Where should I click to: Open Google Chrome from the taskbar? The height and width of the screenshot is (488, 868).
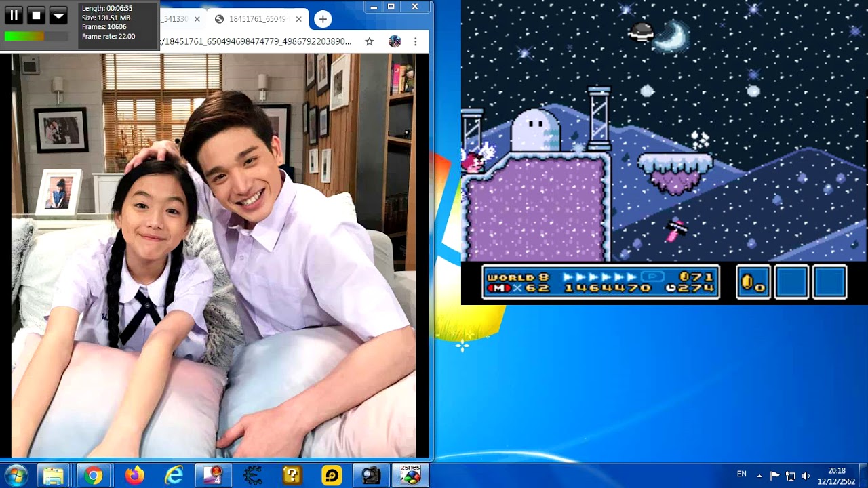(94, 476)
